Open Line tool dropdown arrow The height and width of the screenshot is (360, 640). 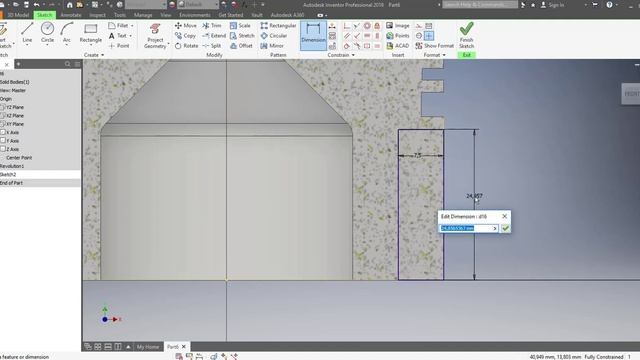[x=27, y=44]
